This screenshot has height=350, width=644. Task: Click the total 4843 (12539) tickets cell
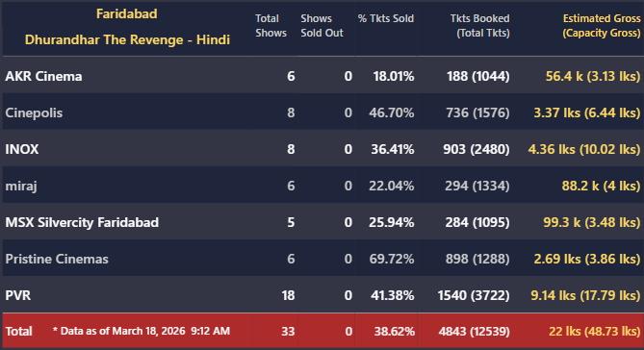[475, 331]
